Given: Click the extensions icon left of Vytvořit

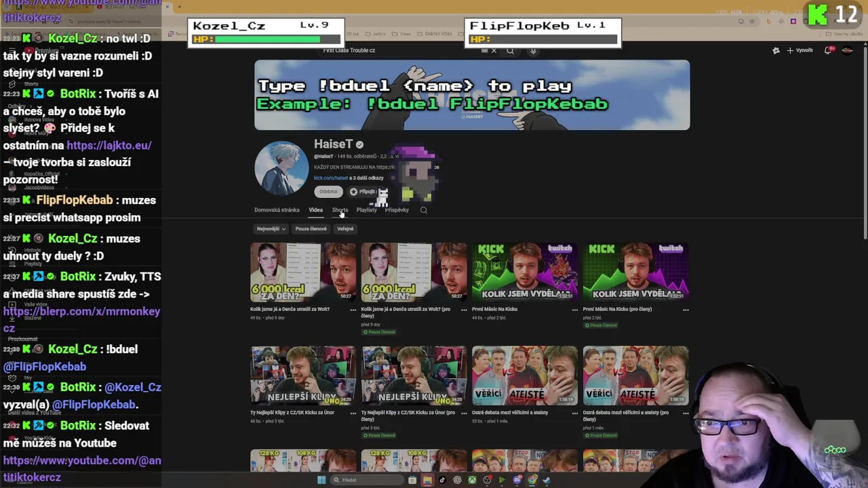Looking at the screenshot, I should click(x=776, y=50).
